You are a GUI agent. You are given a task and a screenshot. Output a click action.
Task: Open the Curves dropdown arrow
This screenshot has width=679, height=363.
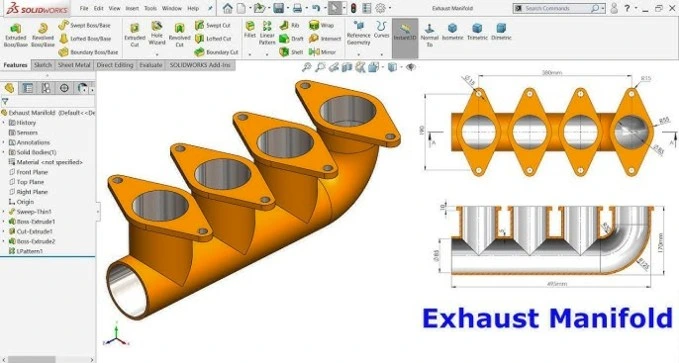[x=382, y=55]
